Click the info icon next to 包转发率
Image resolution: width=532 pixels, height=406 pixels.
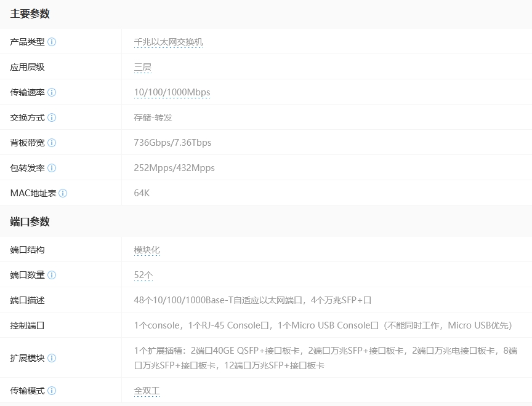(x=52, y=168)
